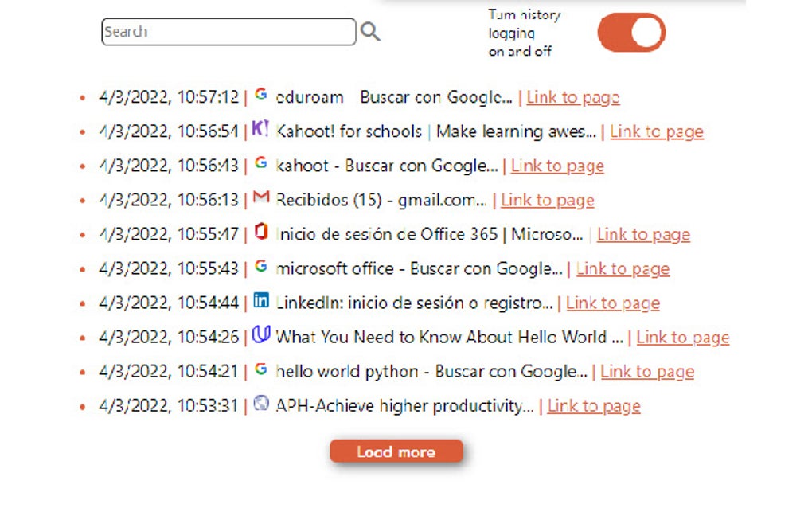Open Link to page for Kahoot for schools
Viewport: 812px width, 508px height.
click(657, 132)
